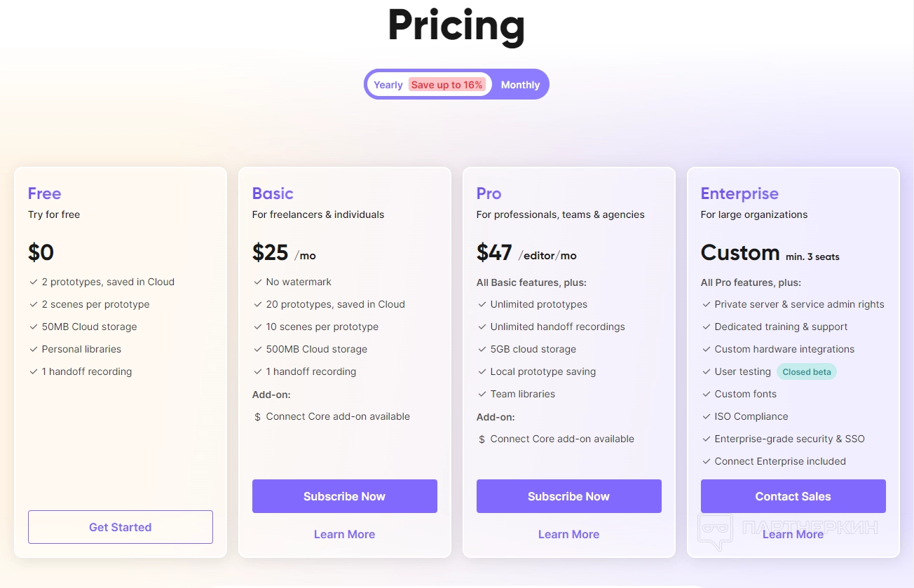
Task: Click the Pro plan title
Action: (489, 193)
